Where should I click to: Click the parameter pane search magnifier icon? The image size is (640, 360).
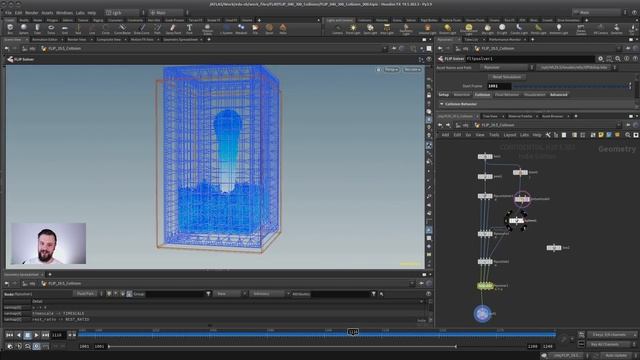tap(618, 59)
